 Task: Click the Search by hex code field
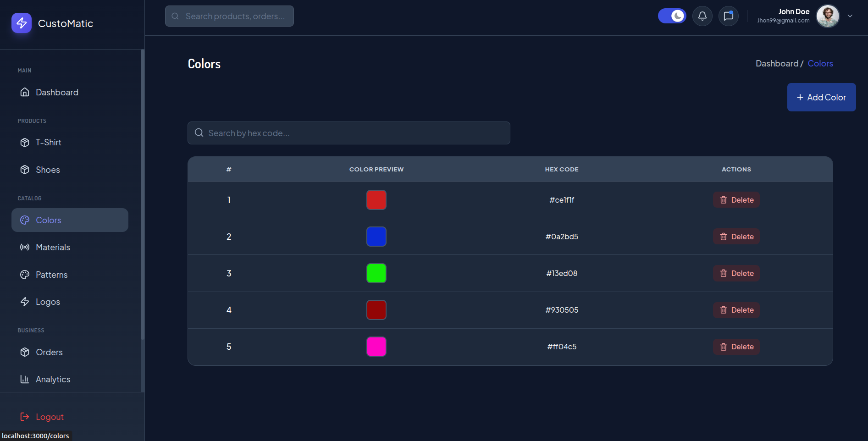348,133
